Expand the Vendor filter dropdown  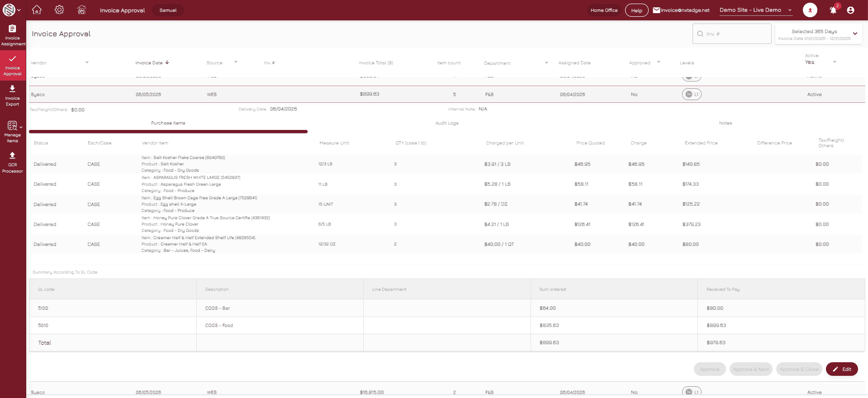click(87, 62)
